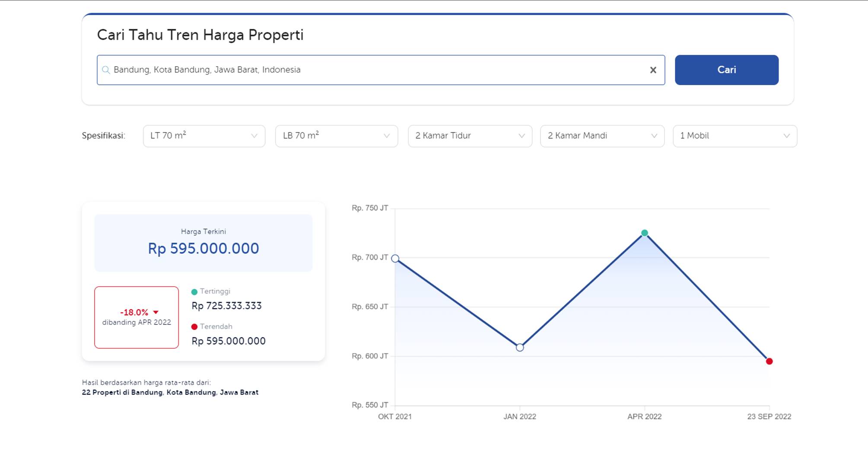Open the LT 70 m² dropdown

click(x=204, y=136)
